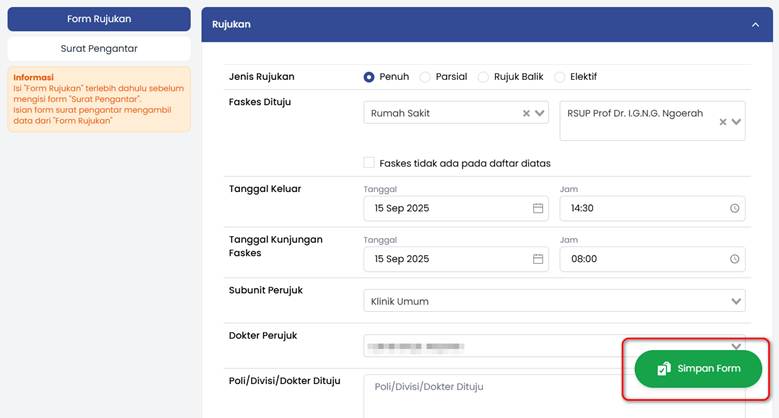Viewport: 779px width, 418px height.
Task: Tick Faskes tidak ada pada daftar diatas
Action: pyautogui.click(x=370, y=163)
